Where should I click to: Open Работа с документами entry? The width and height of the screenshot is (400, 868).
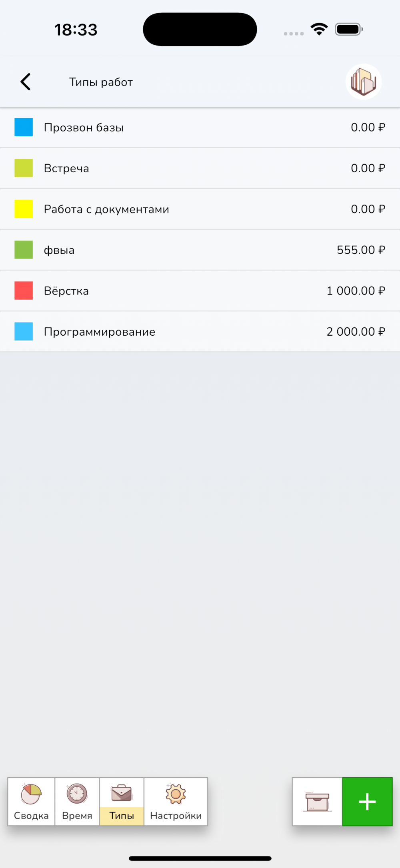(106, 209)
